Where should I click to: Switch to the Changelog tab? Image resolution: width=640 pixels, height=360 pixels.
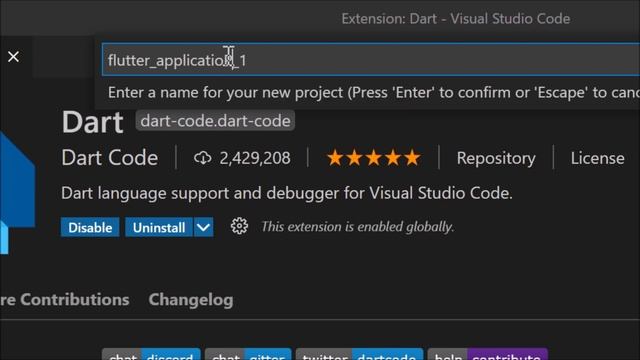pyautogui.click(x=191, y=300)
